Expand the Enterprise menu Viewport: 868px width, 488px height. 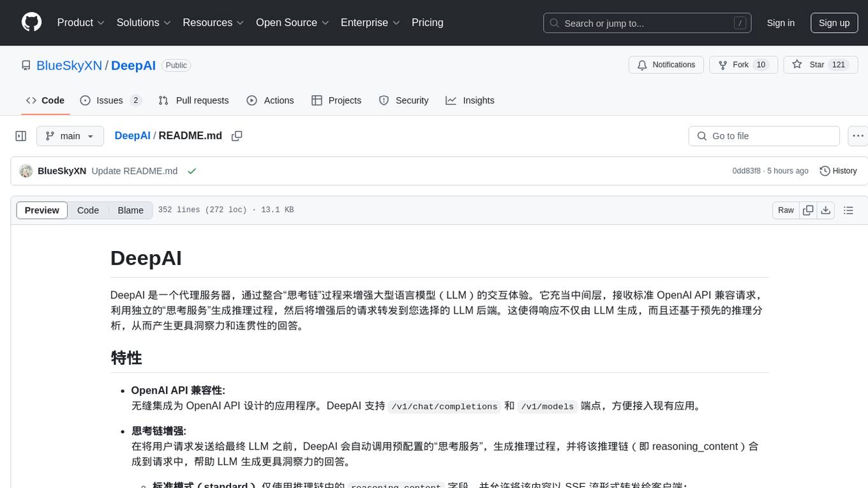(x=370, y=22)
